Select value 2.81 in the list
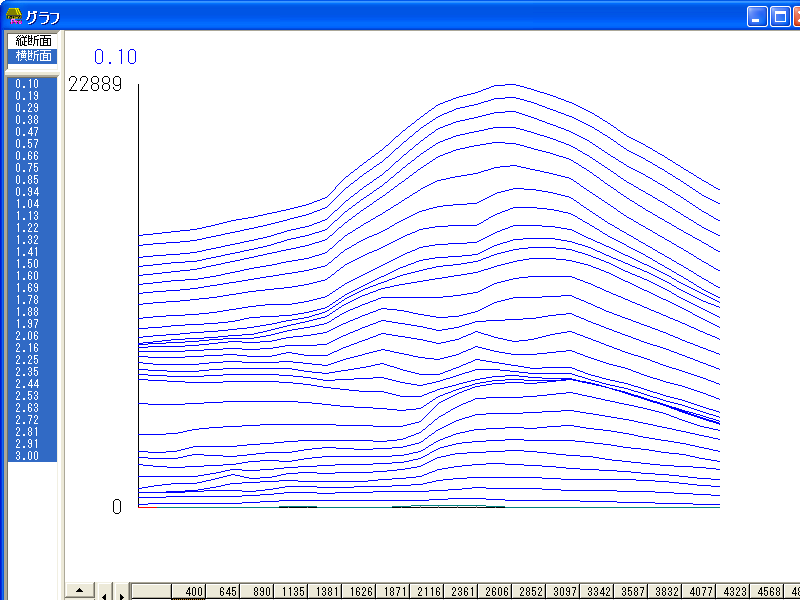This screenshot has width=800, height=600. coord(33,432)
